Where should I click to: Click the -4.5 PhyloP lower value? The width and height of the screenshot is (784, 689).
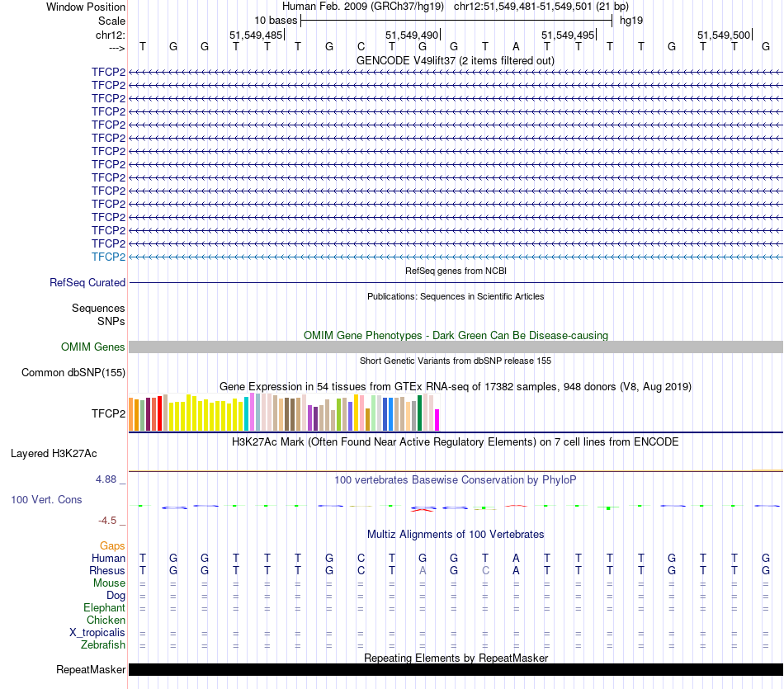click(107, 521)
